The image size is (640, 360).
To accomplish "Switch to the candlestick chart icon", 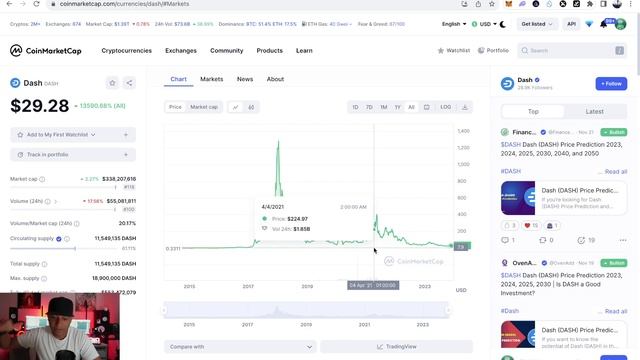I will click(x=251, y=107).
